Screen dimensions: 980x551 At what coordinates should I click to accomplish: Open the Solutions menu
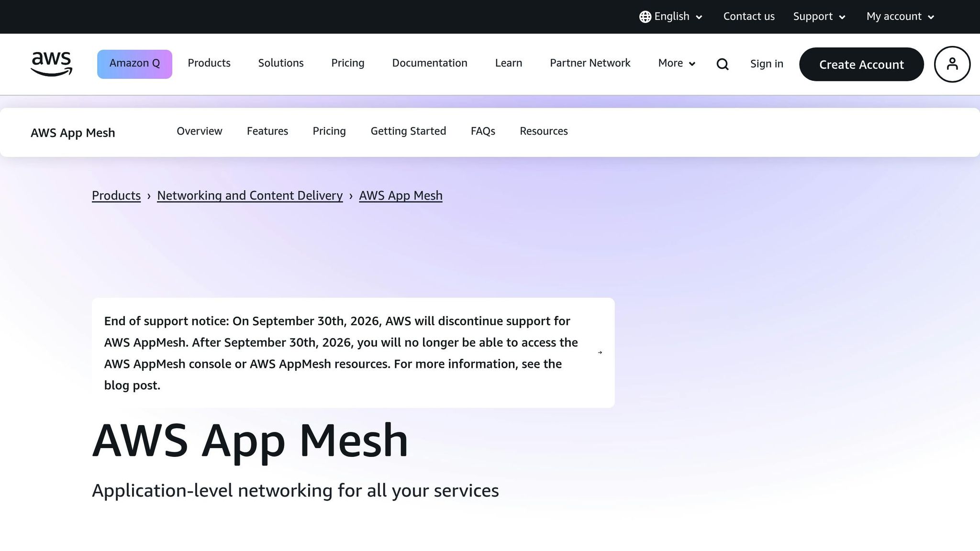click(x=281, y=63)
